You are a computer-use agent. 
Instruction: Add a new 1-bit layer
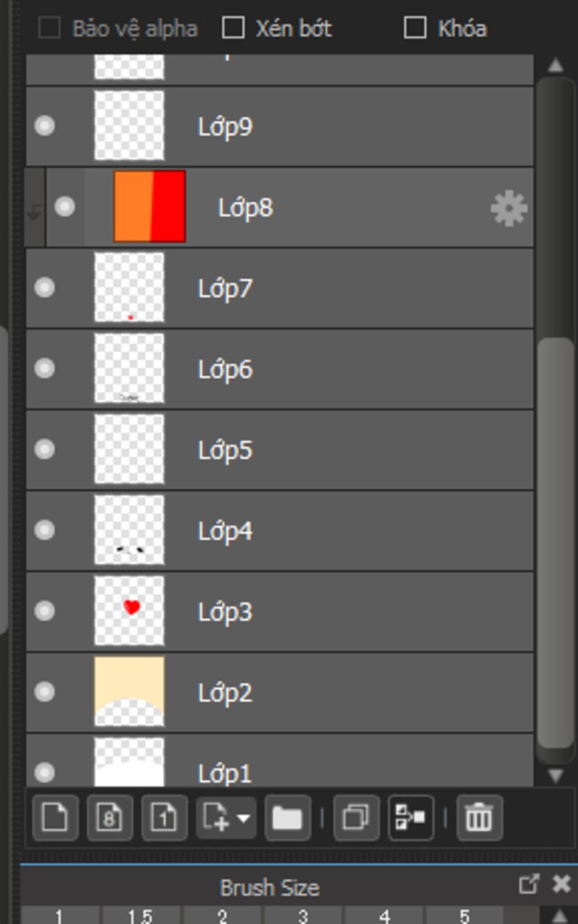point(164,817)
